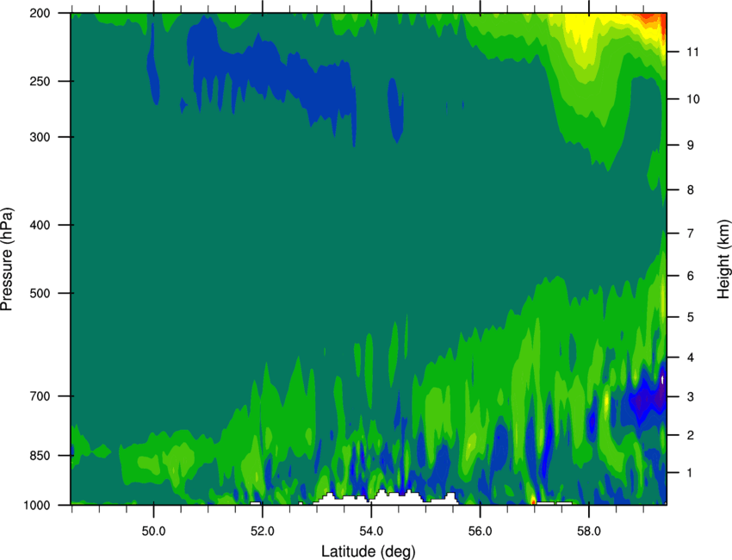Click the 400 pressure tick label

40,225
